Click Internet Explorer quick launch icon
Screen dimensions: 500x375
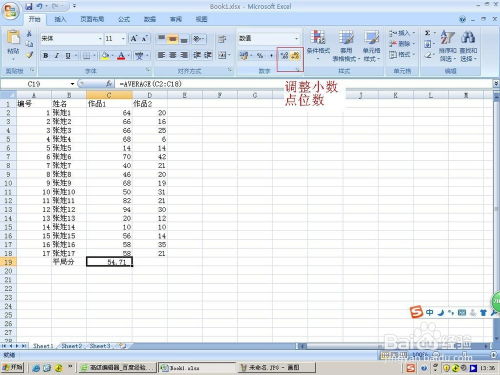pos(36,368)
